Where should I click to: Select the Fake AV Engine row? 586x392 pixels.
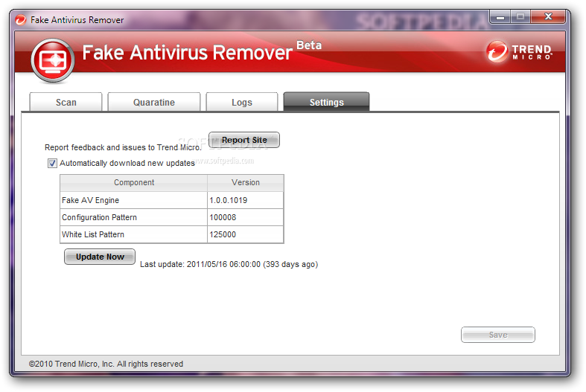tap(172, 200)
